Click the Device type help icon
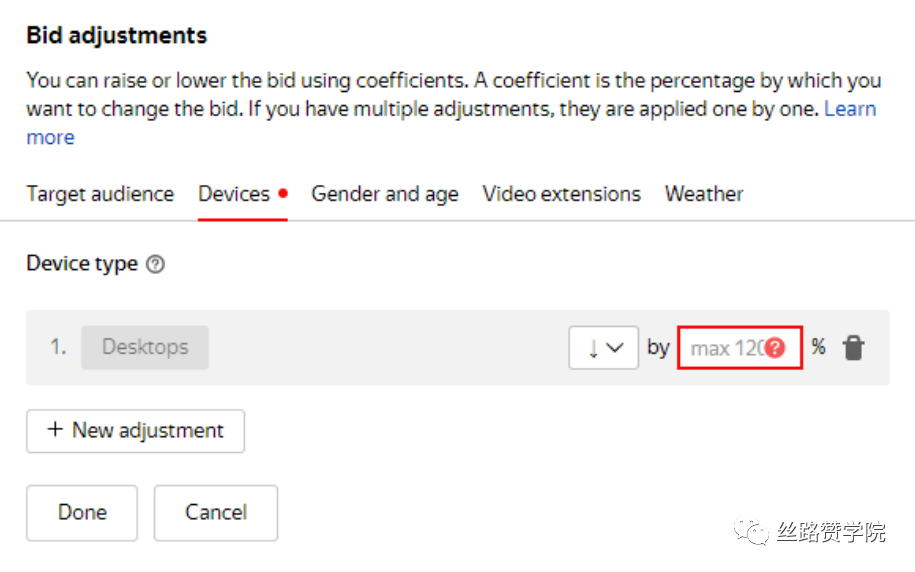 tap(155, 264)
